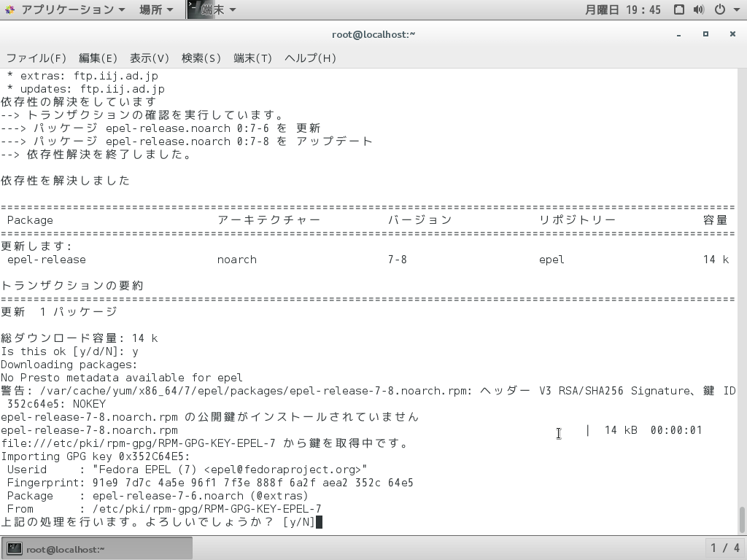Open the 表示(V) menu
The width and height of the screenshot is (747, 560).
tap(149, 58)
